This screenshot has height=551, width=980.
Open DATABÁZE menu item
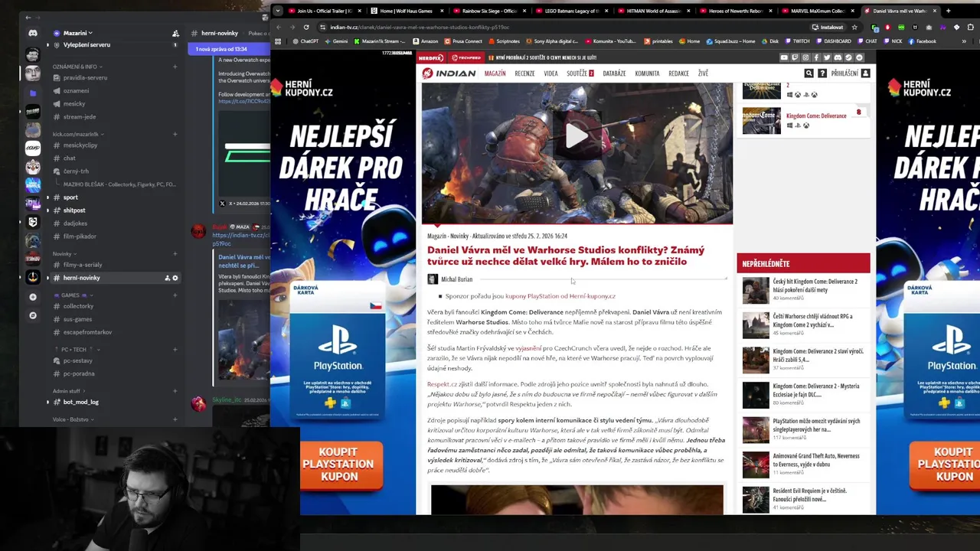coord(614,73)
